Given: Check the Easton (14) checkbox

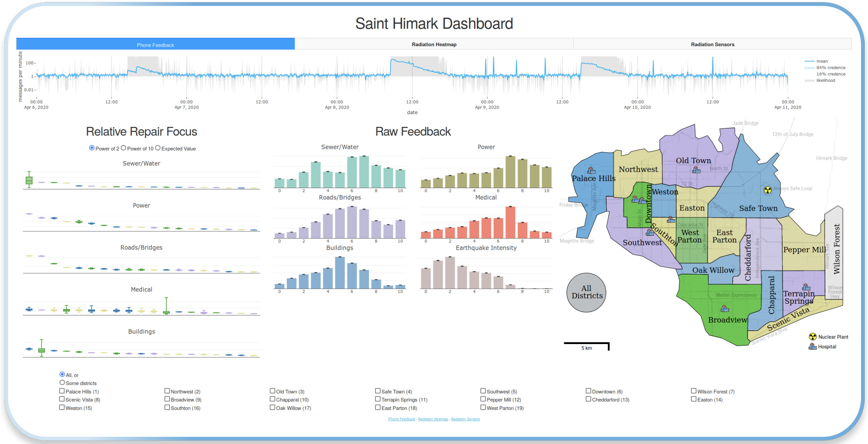Looking at the screenshot, I should 694,399.
